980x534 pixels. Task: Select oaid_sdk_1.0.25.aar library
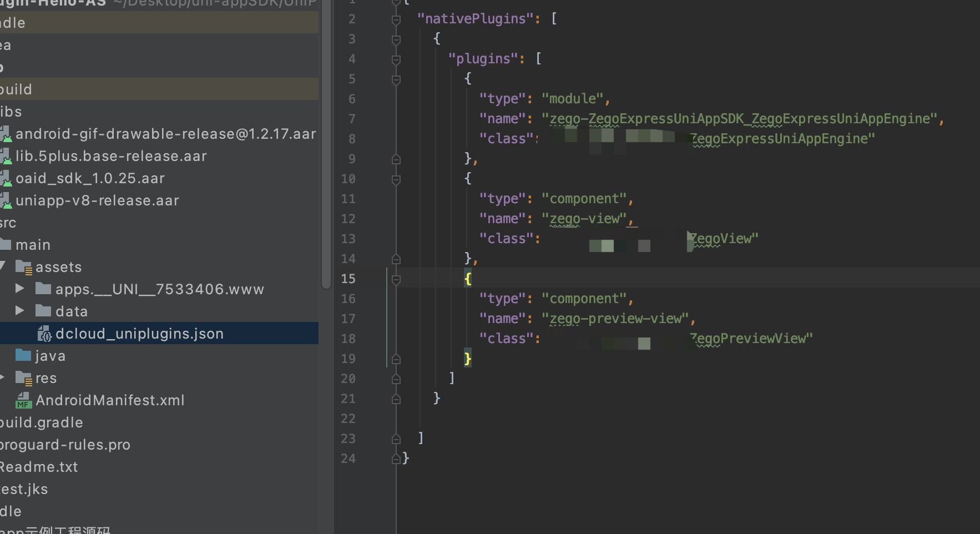pos(90,178)
